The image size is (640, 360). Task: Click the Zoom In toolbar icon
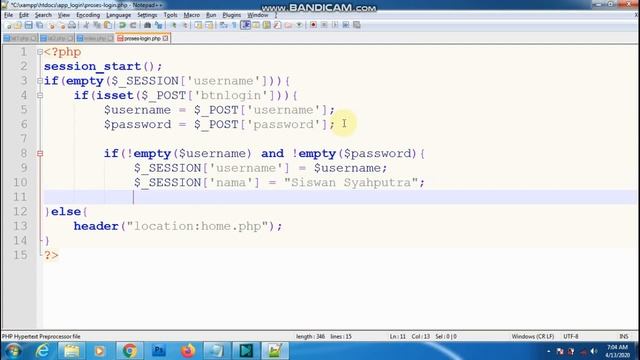click(x=173, y=25)
